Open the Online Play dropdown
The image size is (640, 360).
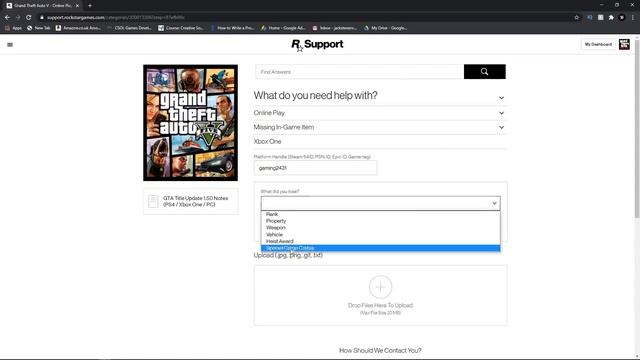tap(380, 113)
